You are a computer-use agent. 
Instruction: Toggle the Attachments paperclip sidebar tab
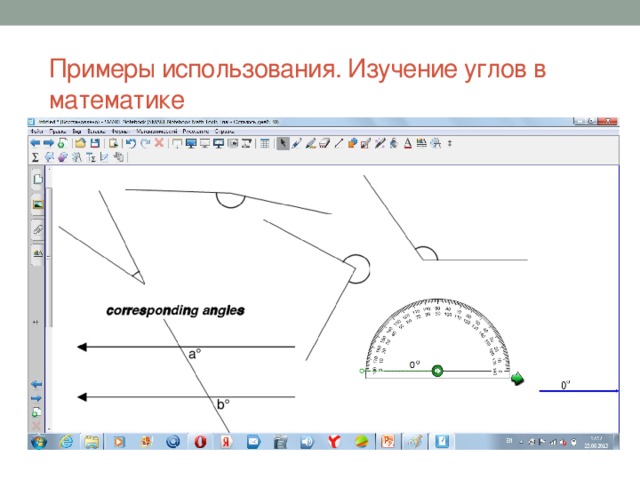[x=37, y=229]
